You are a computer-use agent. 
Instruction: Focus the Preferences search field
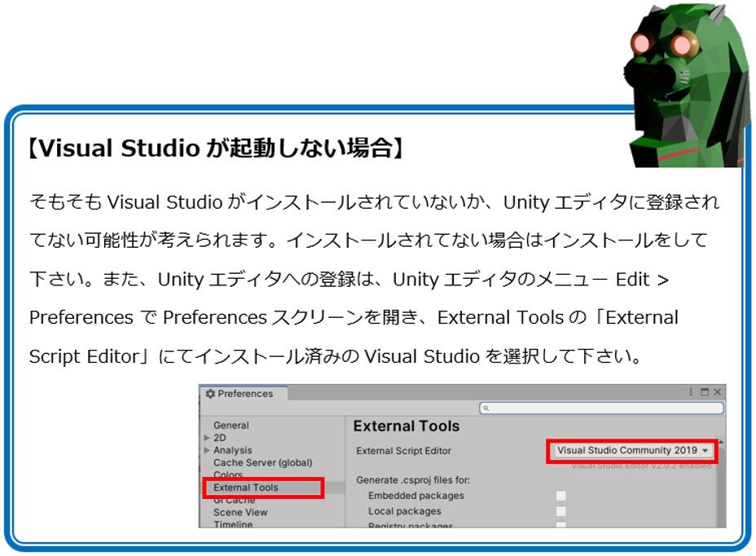pos(601,408)
